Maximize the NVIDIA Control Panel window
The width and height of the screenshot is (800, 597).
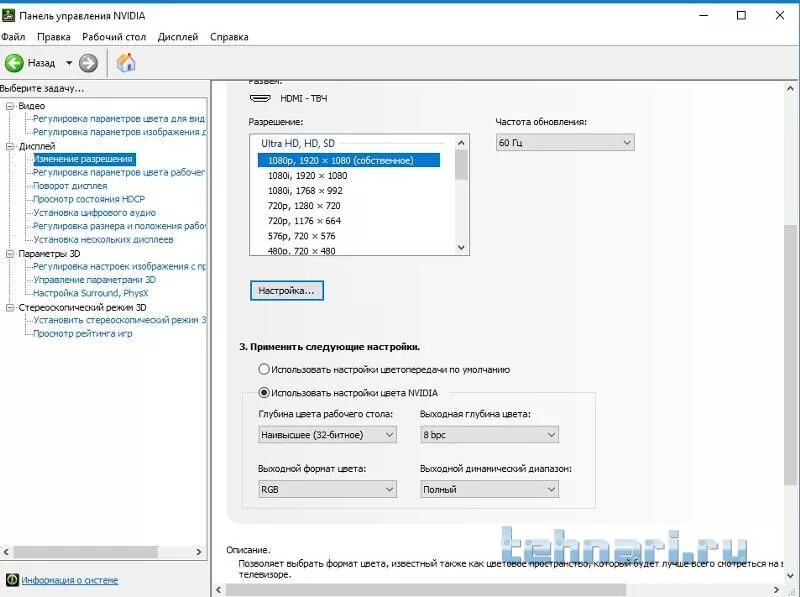tap(741, 15)
